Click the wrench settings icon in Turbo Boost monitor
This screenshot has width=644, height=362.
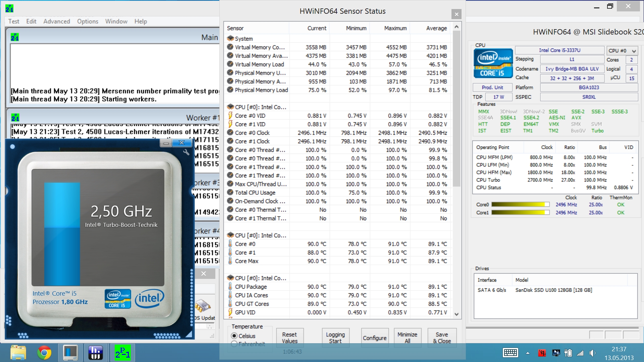[186, 153]
